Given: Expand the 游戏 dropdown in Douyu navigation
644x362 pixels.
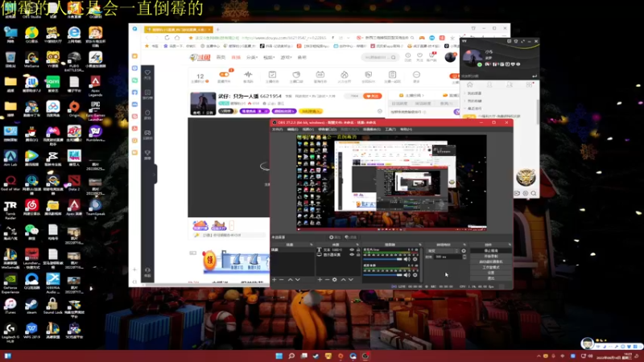Looking at the screenshot, I should click(286, 57).
